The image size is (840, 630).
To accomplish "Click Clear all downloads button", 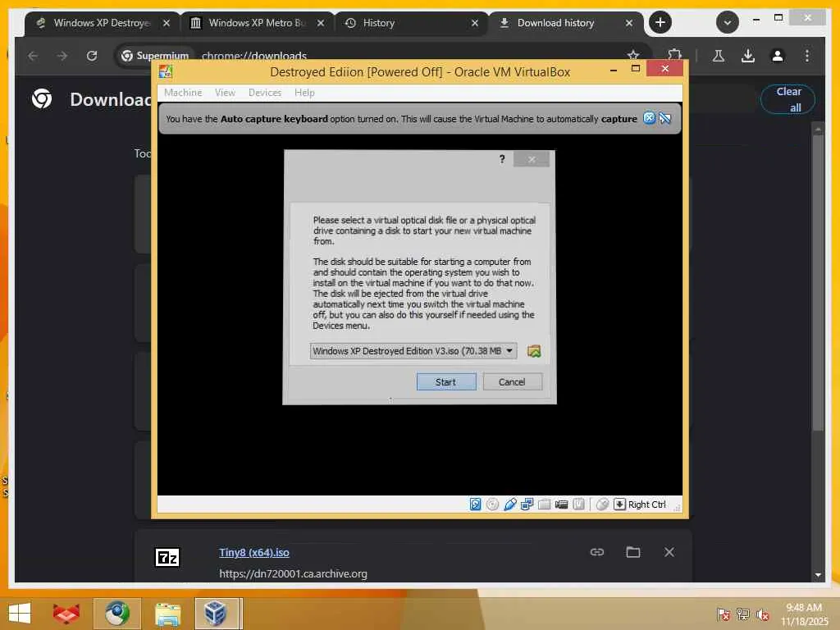I will [x=788, y=99].
